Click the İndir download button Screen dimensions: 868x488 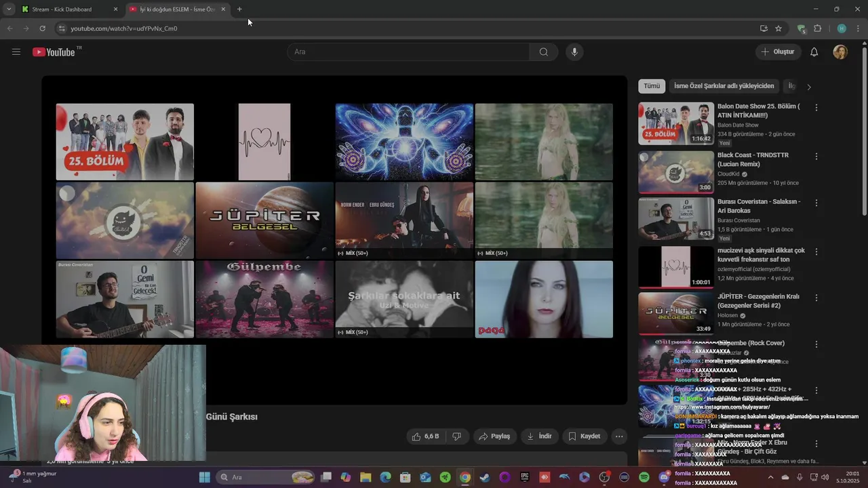point(540,436)
